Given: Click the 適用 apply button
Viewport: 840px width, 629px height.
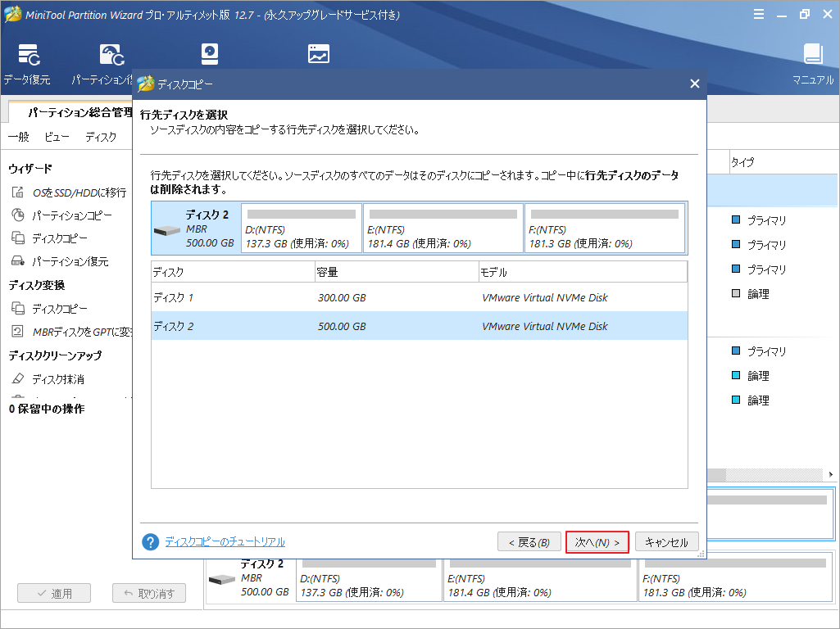Looking at the screenshot, I should pos(54,593).
